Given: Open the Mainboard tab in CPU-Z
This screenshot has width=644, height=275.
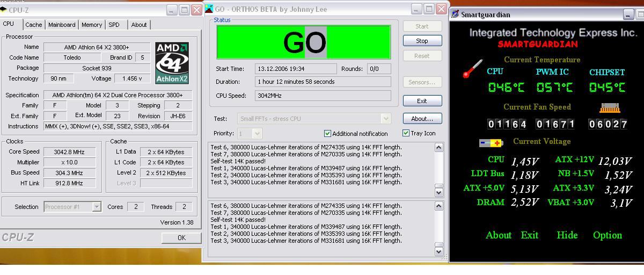Looking at the screenshot, I should (62, 25).
